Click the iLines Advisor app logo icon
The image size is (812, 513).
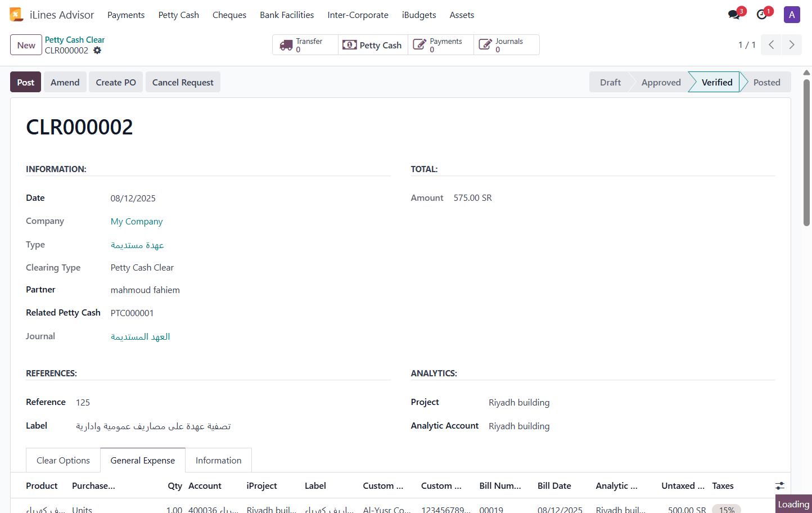click(x=16, y=15)
